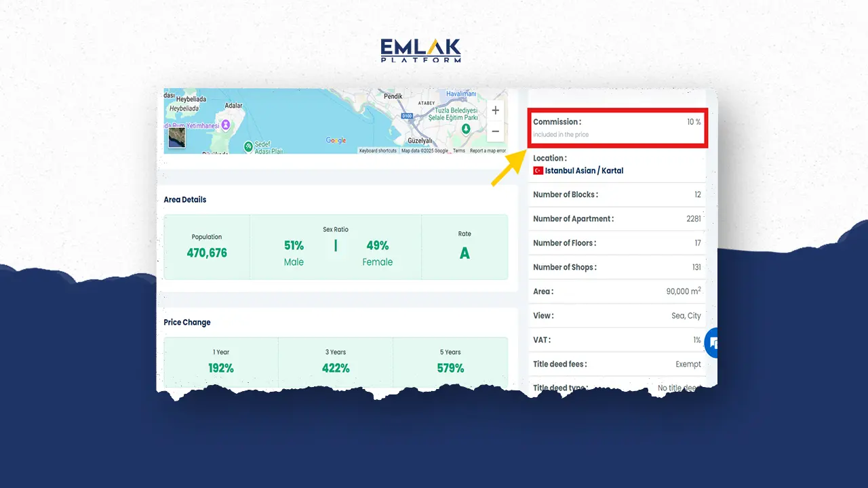Click the Area Details heading

point(185,200)
